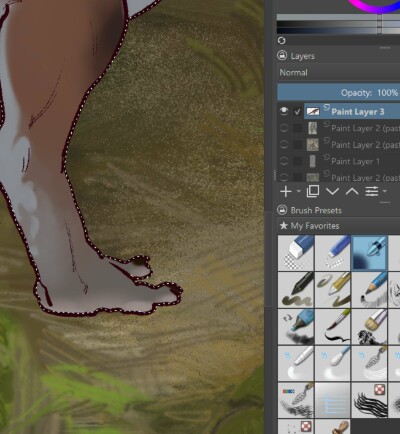Choose the blue pencil brush preset
400x434 pixels.
click(369, 290)
